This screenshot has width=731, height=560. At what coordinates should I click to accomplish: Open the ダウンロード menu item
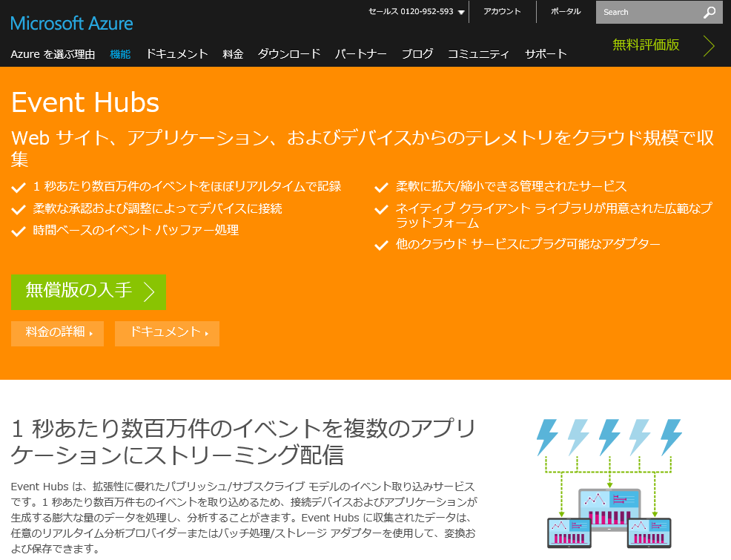(289, 54)
